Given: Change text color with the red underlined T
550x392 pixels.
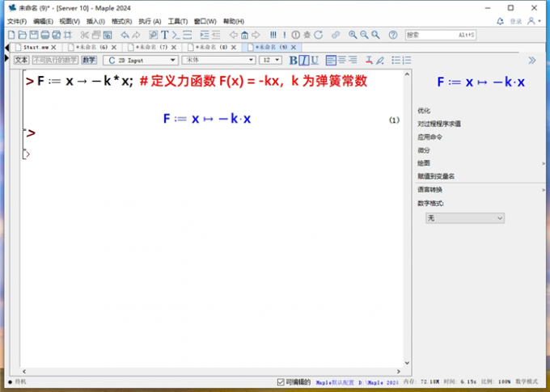Looking at the screenshot, I should click(369, 61).
